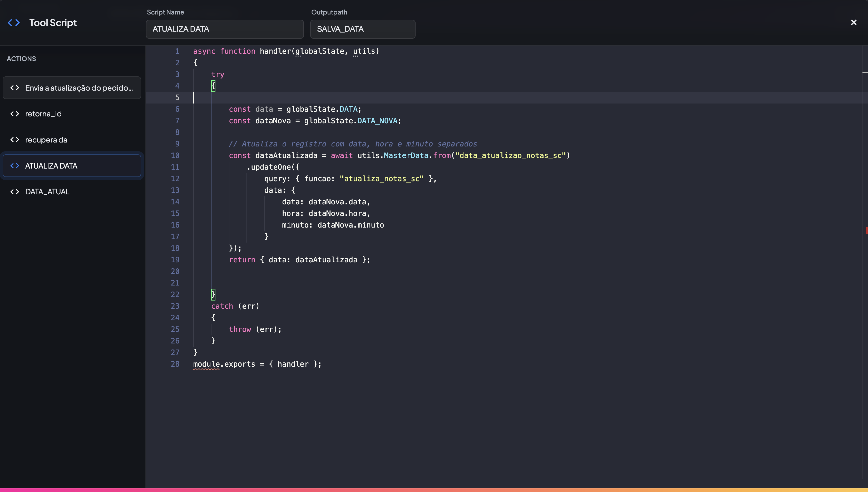Click the code icon next to recupera da
This screenshot has width=868, height=492.
(x=15, y=140)
